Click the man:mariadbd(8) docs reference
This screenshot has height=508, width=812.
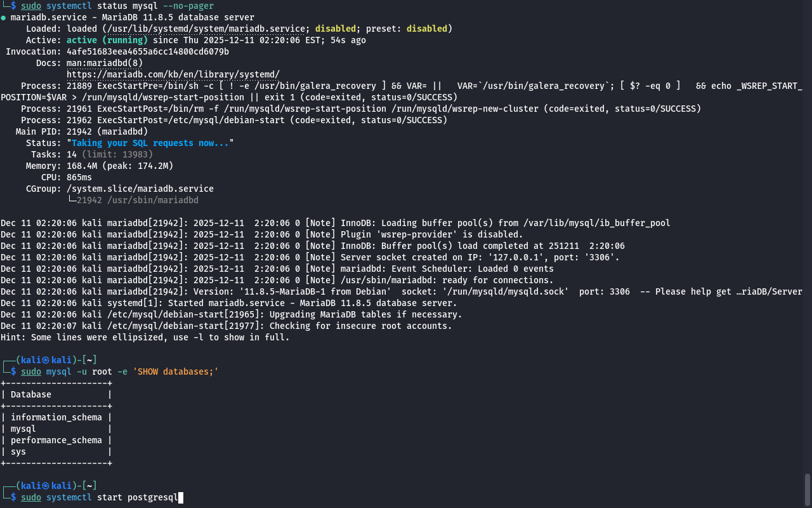[105, 63]
